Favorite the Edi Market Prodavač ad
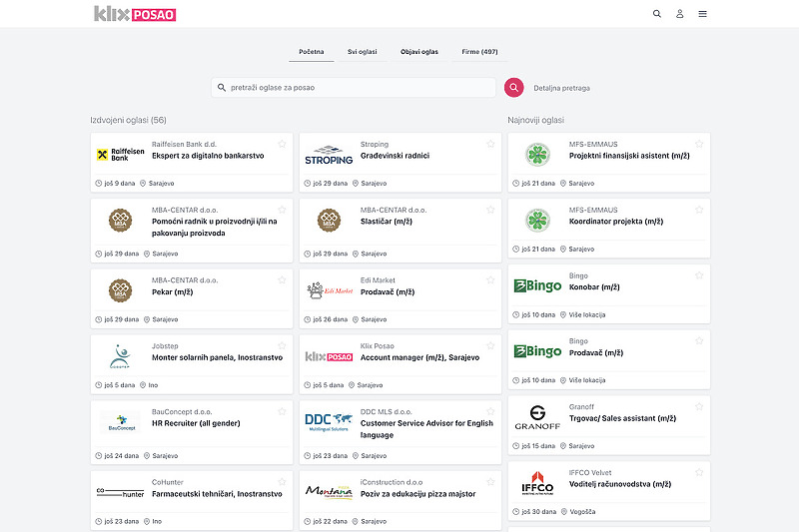Image resolution: width=799 pixels, height=532 pixels. pyautogui.click(x=490, y=279)
